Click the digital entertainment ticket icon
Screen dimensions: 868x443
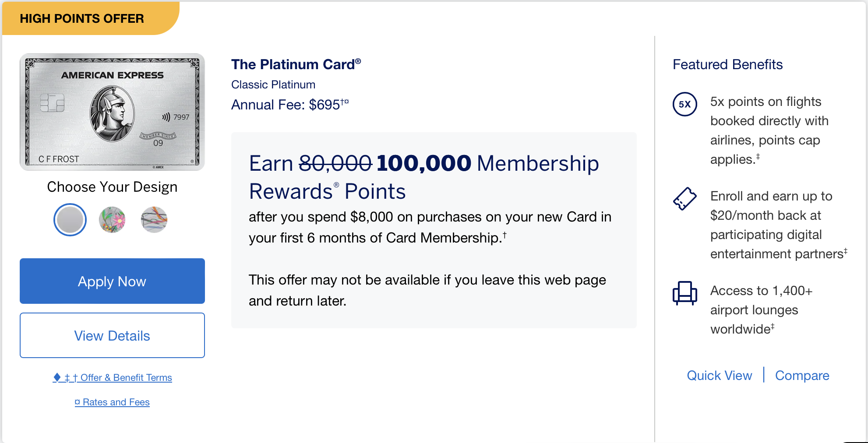[x=685, y=199]
